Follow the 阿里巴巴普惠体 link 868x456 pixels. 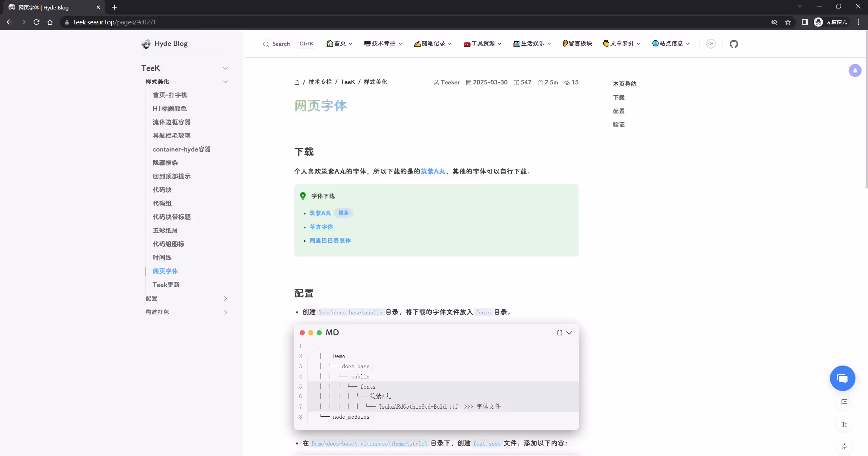click(330, 241)
